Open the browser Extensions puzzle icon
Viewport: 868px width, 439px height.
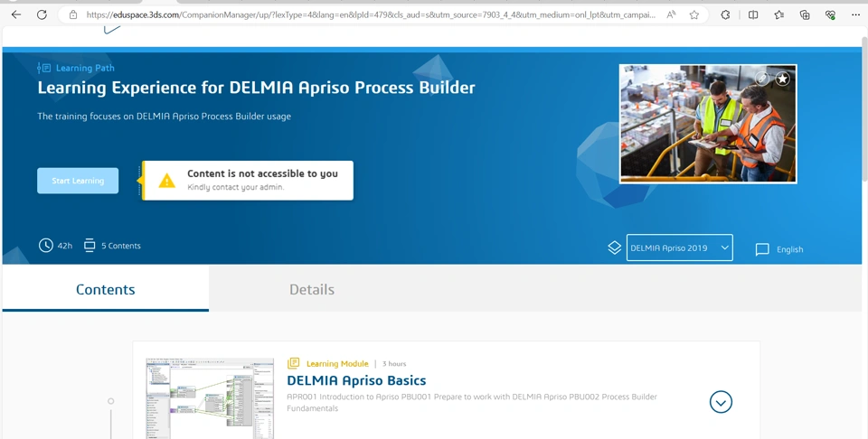pyautogui.click(x=726, y=15)
